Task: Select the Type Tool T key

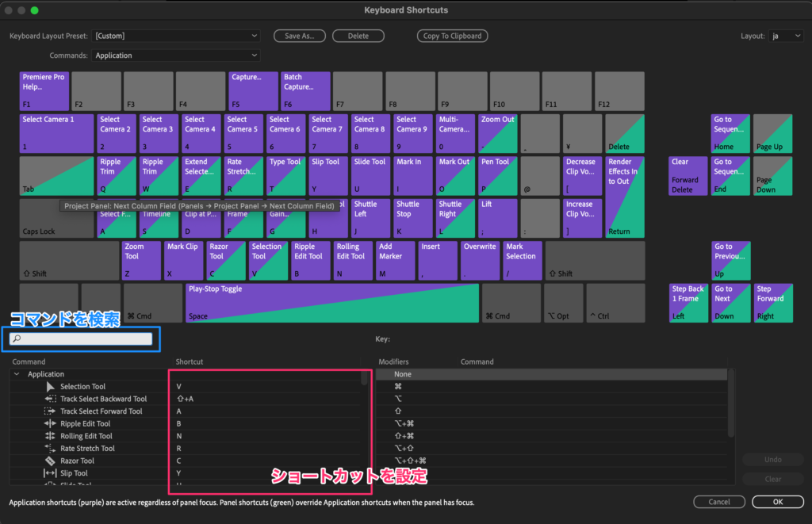Action: pos(285,176)
